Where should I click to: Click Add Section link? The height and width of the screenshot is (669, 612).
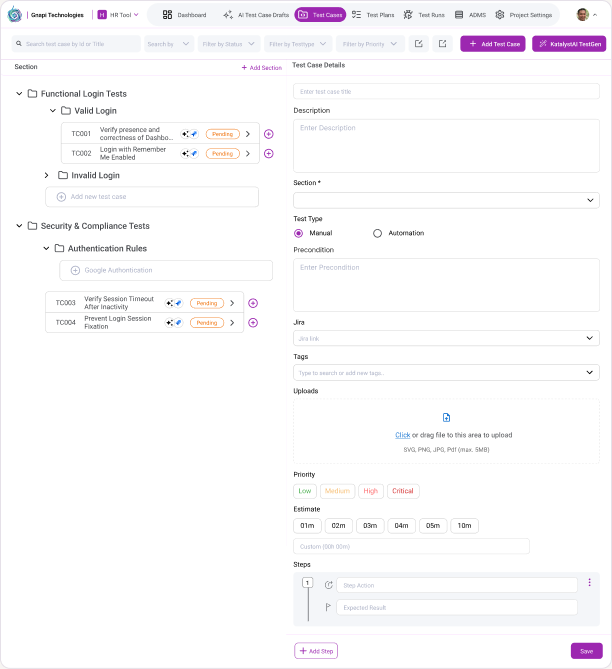point(262,67)
